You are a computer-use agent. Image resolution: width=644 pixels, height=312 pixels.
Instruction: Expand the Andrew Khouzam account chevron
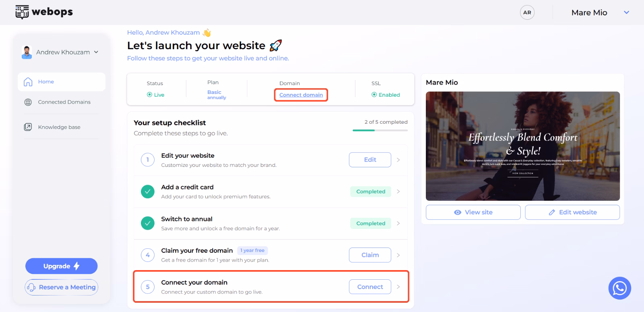(96, 52)
